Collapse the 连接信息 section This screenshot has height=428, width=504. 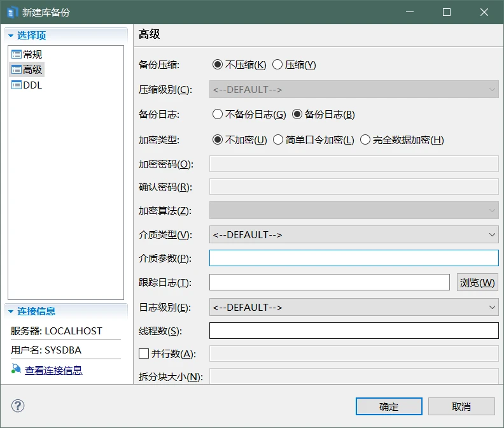(x=11, y=311)
